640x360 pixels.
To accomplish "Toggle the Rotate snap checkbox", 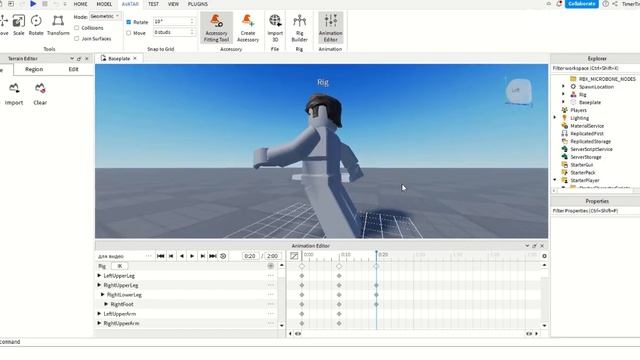I will point(129,22).
